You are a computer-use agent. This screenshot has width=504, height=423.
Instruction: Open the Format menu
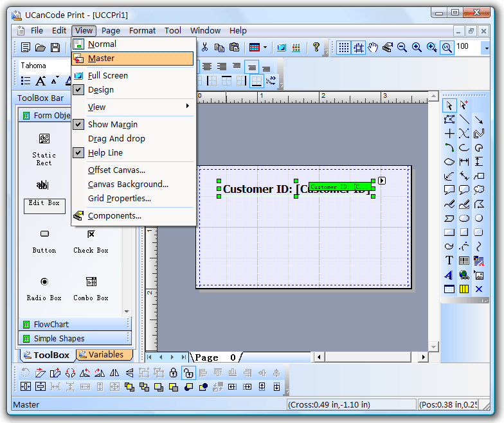click(x=142, y=31)
